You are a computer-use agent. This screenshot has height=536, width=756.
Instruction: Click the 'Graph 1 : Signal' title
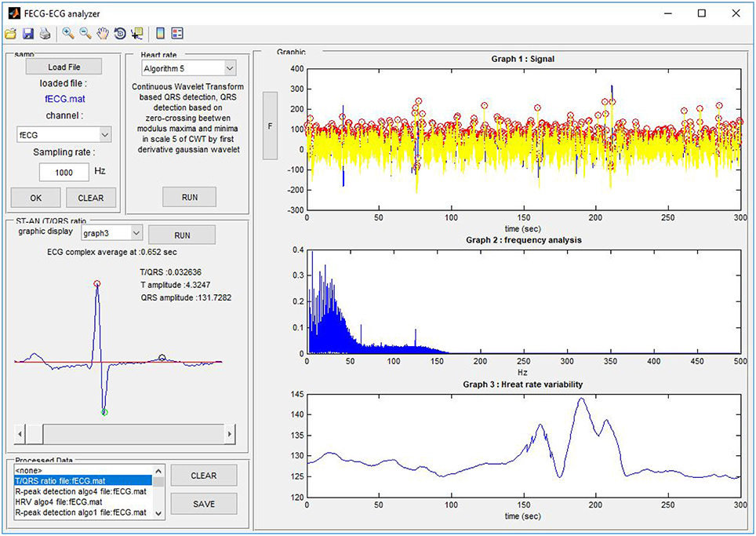(x=522, y=59)
